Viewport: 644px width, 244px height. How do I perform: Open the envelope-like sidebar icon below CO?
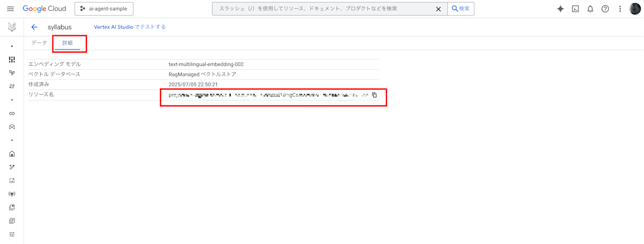pyautogui.click(x=12, y=127)
